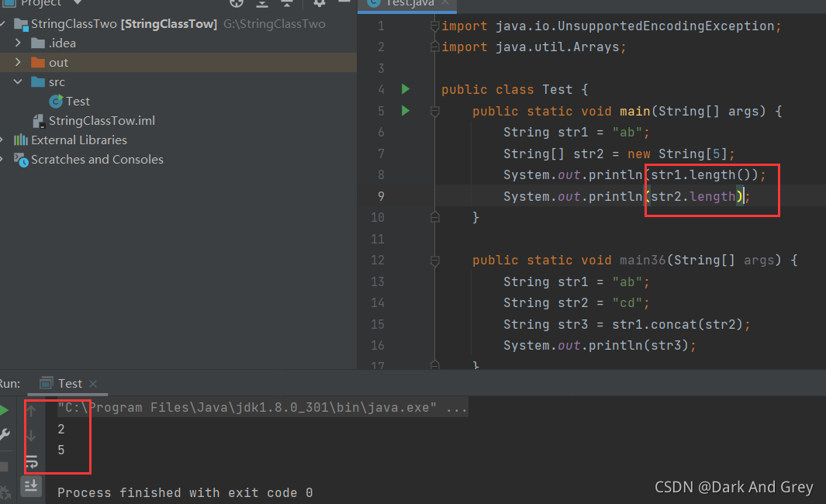Screen dimensions: 826x504
Task: Select Test tab in Run panel
Action: pyautogui.click(x=70, y=383)
